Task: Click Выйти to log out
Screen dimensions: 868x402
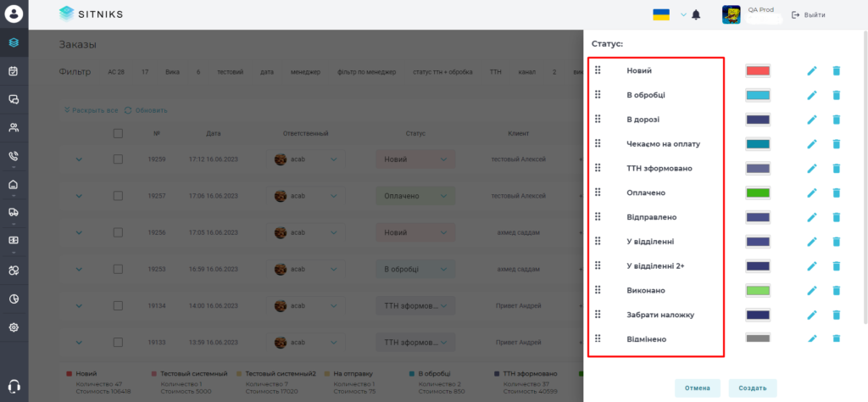Action: click(809, 15)
